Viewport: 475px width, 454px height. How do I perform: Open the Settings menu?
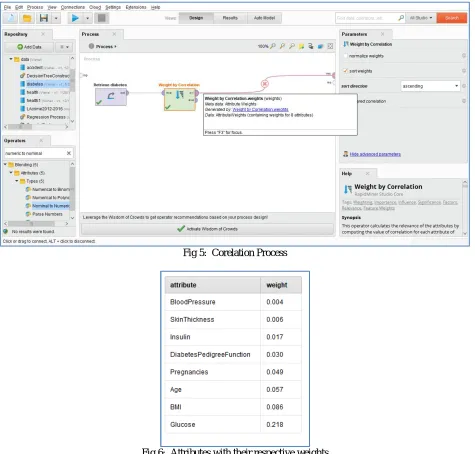click(113, 7)
